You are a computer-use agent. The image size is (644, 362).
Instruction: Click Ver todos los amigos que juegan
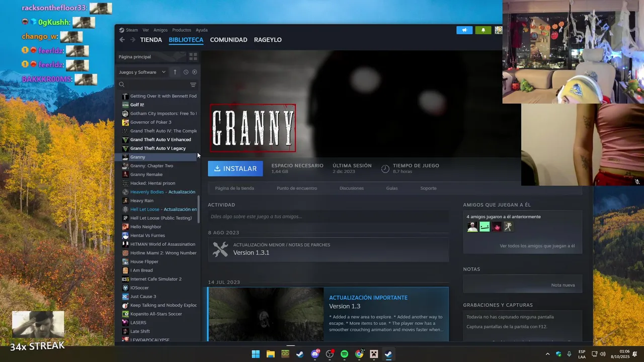pos(537,246)
